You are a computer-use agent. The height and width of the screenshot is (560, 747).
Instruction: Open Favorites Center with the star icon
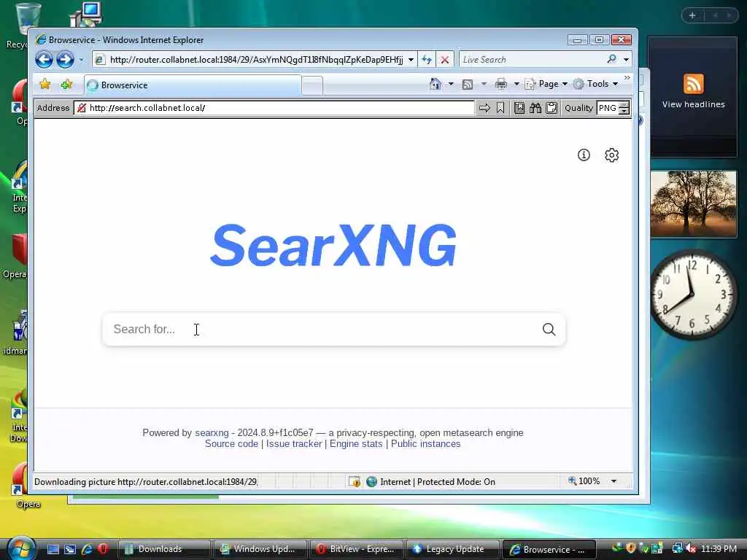tap(44, 85)
